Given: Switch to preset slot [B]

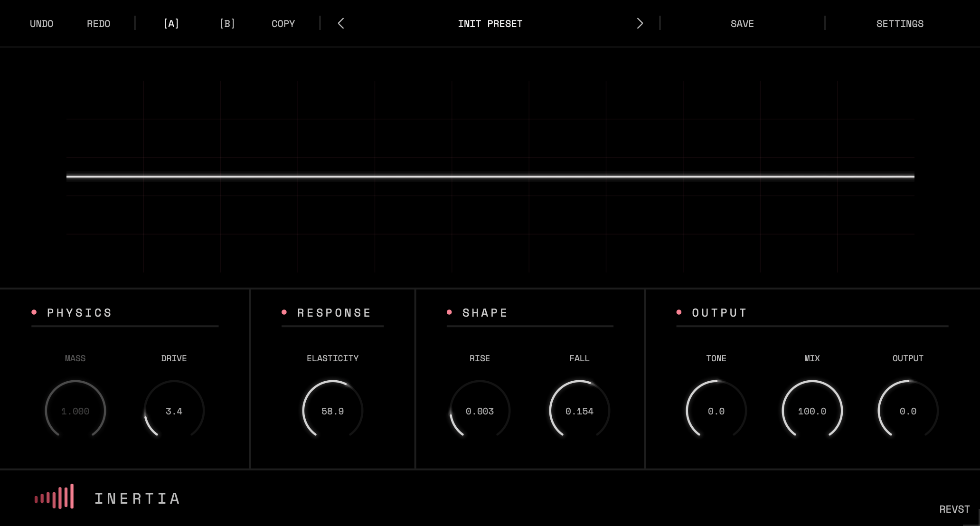Looking at the screenshot, I should tap(227, 24).
